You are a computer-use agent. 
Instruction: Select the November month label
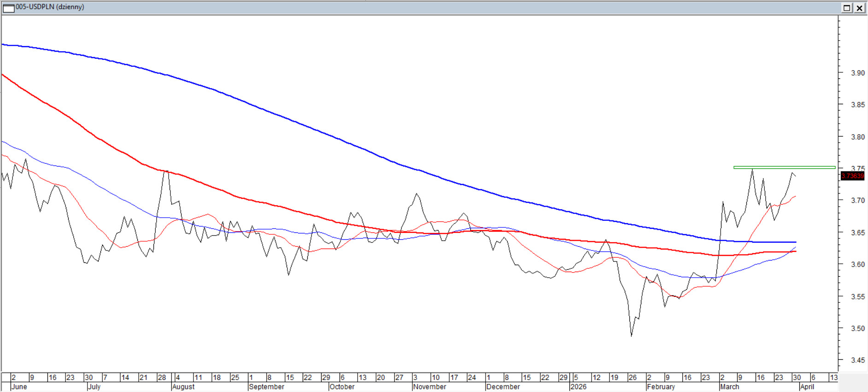[x=429, y=387]
